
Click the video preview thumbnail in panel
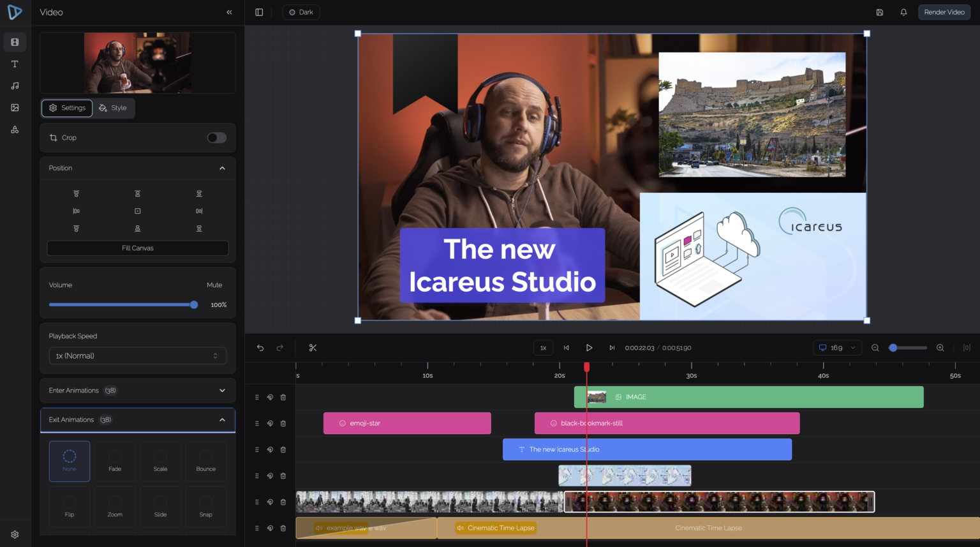tap(137, 63)
